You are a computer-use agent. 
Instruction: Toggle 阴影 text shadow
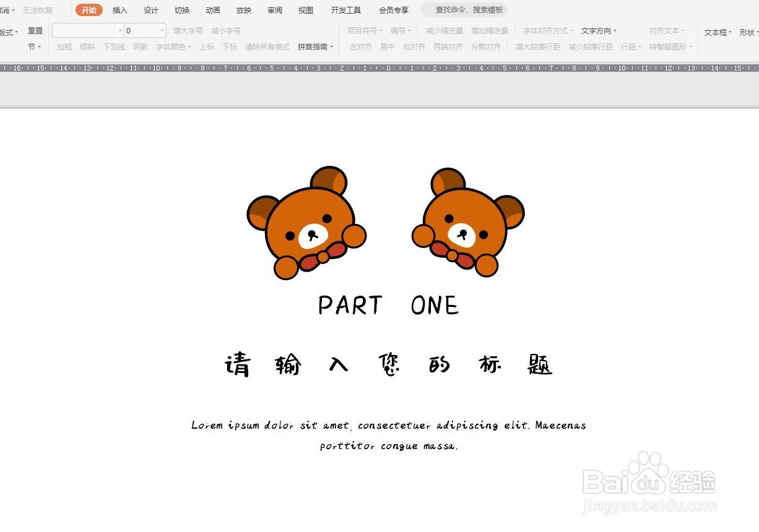click(141, 47)
